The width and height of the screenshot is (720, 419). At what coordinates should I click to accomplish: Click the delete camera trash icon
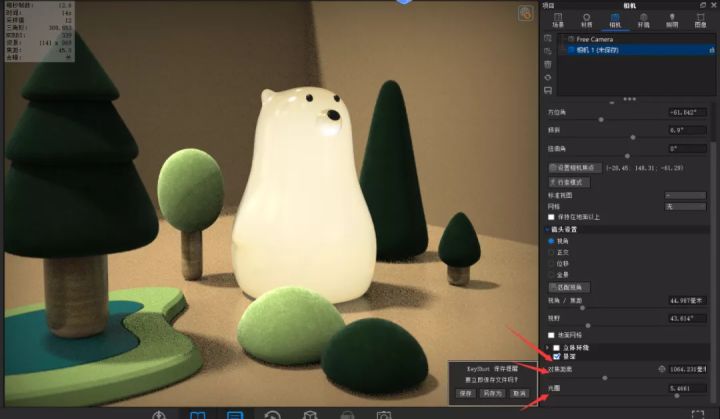pos(547,63)
